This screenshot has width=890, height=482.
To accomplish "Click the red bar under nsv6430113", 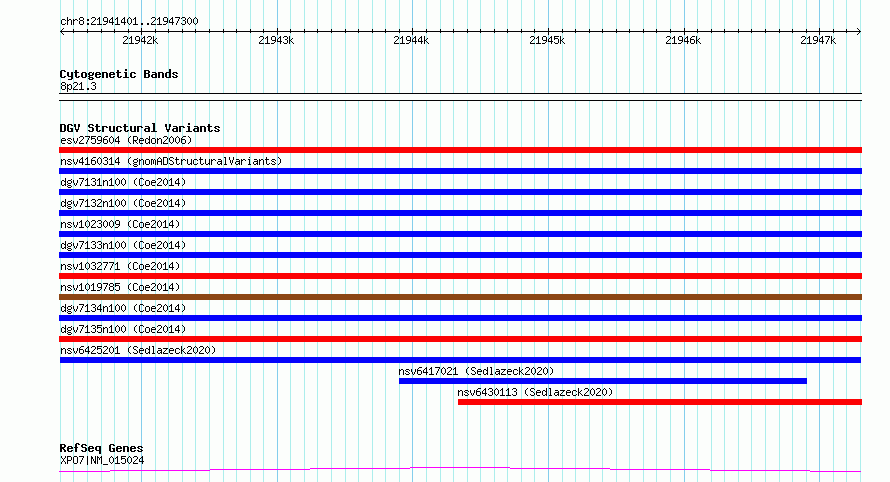I will click(x=660, y=402).
